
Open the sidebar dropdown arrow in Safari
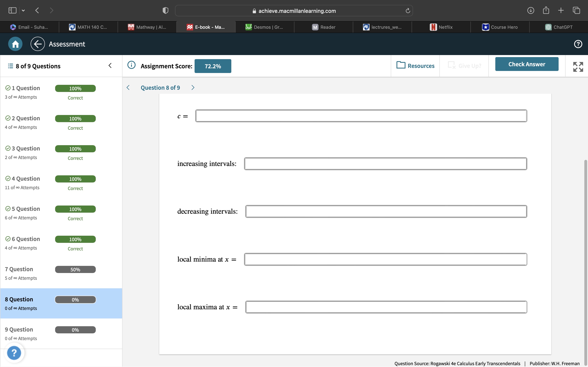(x=23, y=10)
